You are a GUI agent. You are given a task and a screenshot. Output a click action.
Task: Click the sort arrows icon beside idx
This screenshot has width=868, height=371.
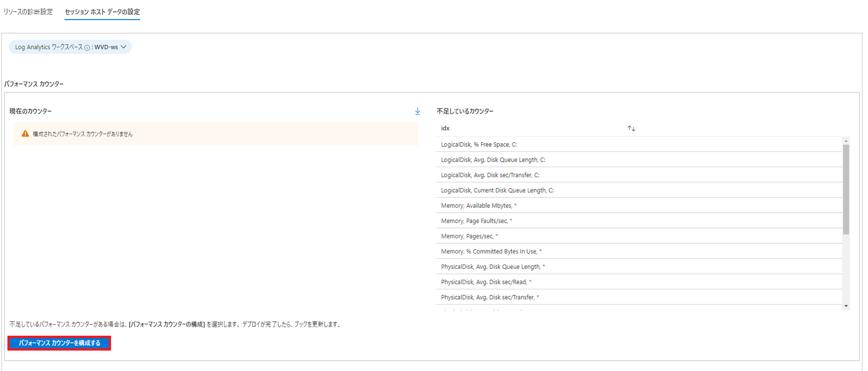click(x=631, y=129)
